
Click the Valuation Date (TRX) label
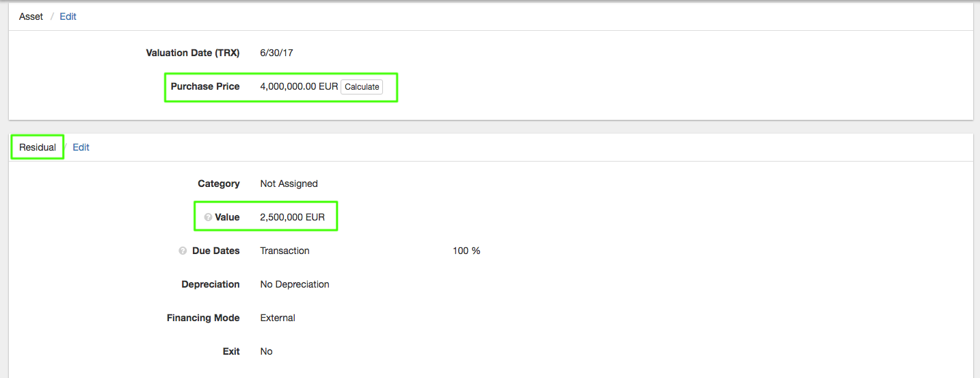pos(193,53)
